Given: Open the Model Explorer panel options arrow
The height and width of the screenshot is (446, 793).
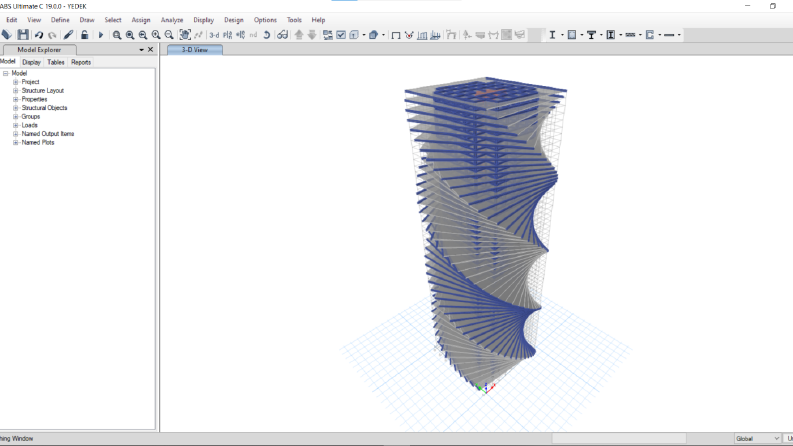Looking at the screenshot, I should [142, 50].
